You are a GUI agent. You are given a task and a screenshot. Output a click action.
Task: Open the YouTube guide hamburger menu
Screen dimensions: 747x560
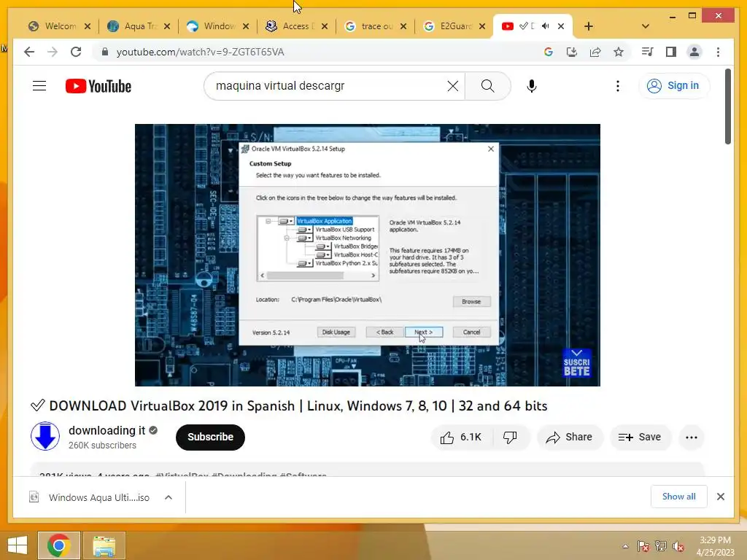[x=39, y=86]
